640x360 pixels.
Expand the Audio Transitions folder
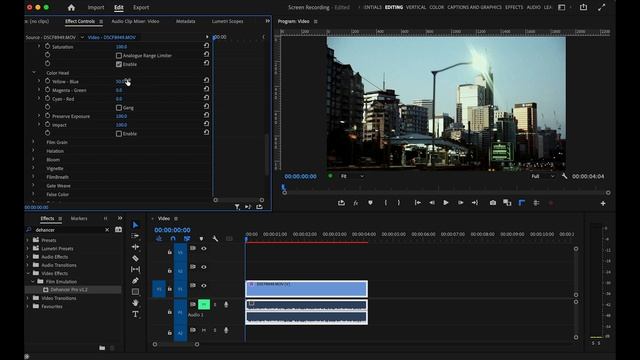click(x=28, y=265)
